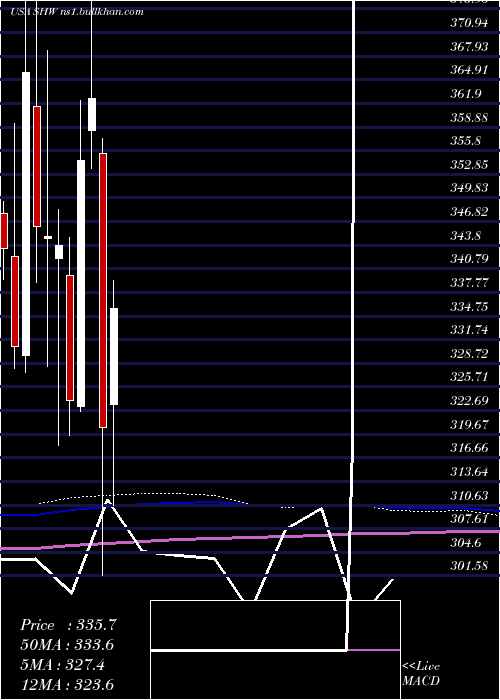
Task: Click the 340.79 price axis label
Action: coord(469,259)
